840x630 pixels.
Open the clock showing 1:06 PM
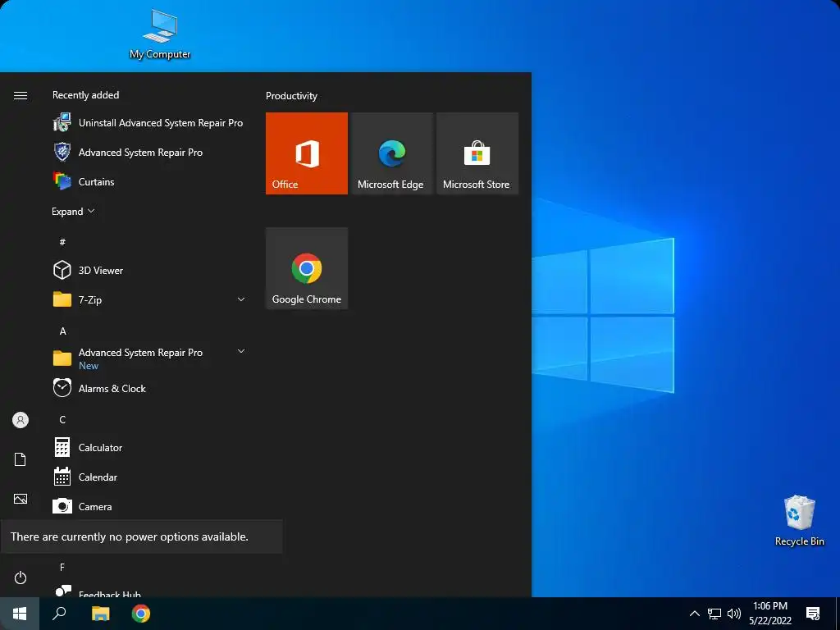click(769, 614)
